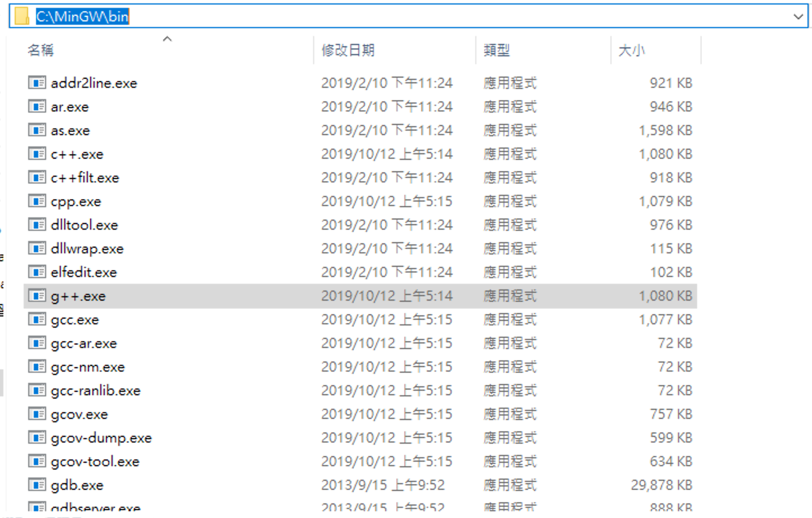The width and height of the screenshot is (812, 518).
Task: Sort by the 大小 column header
Action: point(631,51)
